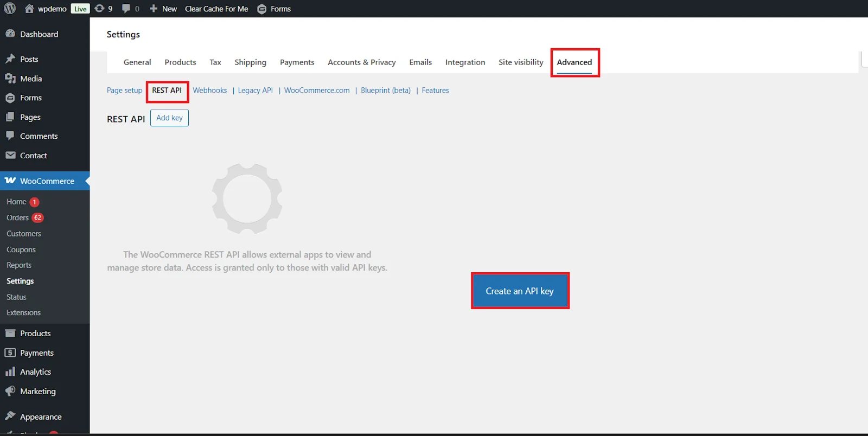The width and height of the screenshot is (868, 436).
Task: Click the plus New icon in admin bar
Action: (154, 9)
